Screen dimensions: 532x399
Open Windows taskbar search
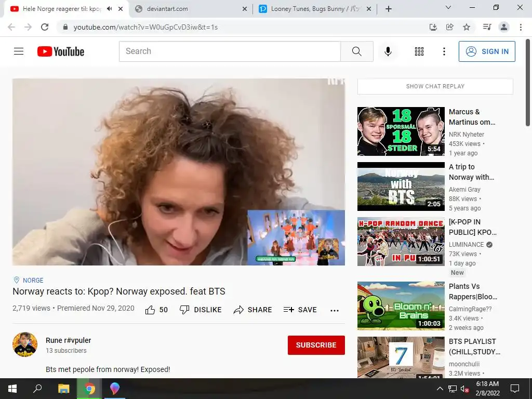[x=37, y=389]
